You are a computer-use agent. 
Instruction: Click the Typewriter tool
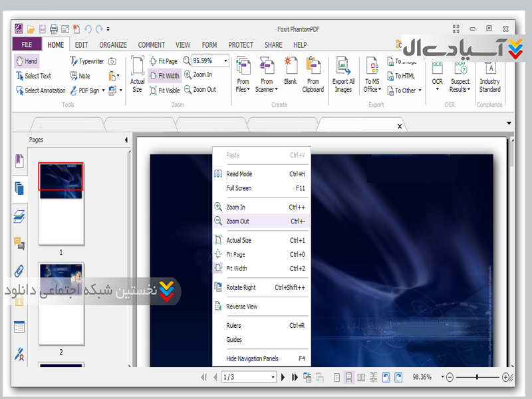pyautogui.click(x=86, y=61)
